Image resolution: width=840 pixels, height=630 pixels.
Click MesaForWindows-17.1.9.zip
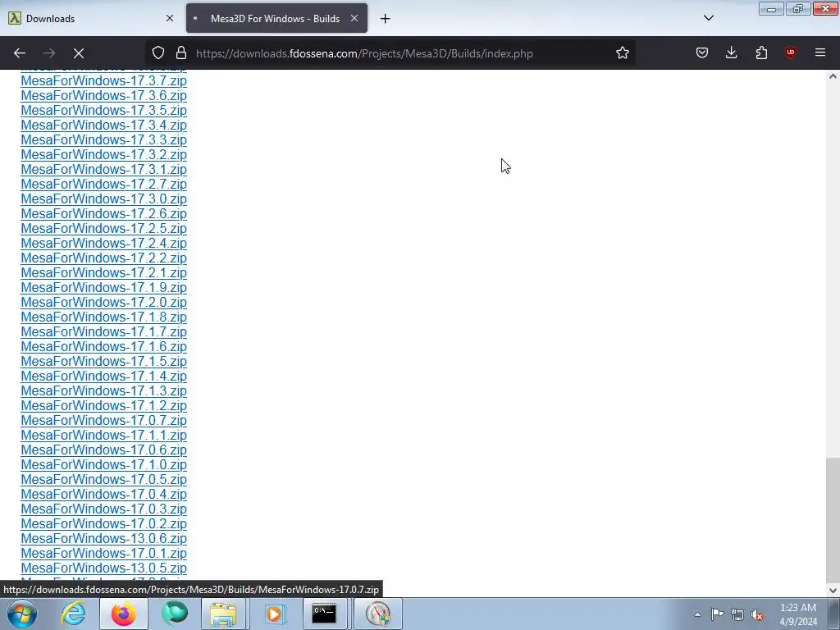pos(104,288)
